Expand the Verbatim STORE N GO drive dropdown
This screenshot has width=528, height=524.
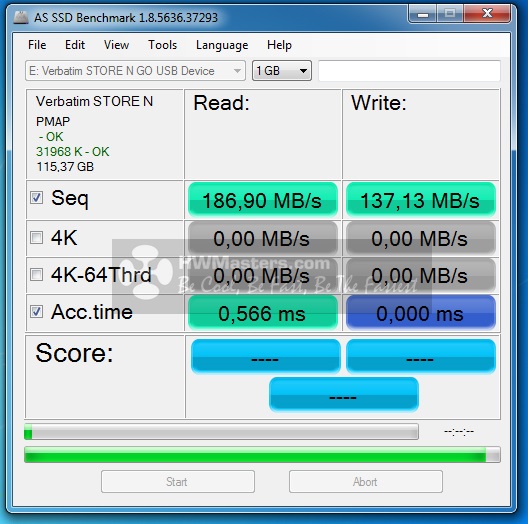click(x=135, y=71)
